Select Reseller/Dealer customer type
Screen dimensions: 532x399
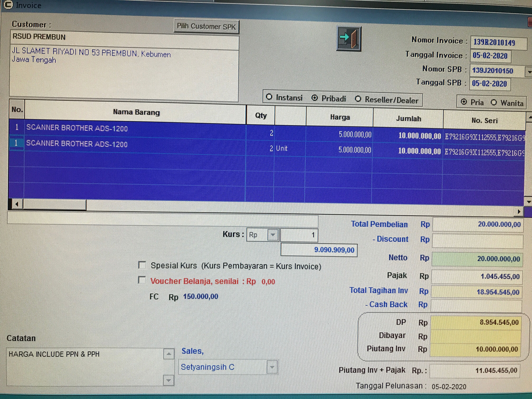pos(358,99)
